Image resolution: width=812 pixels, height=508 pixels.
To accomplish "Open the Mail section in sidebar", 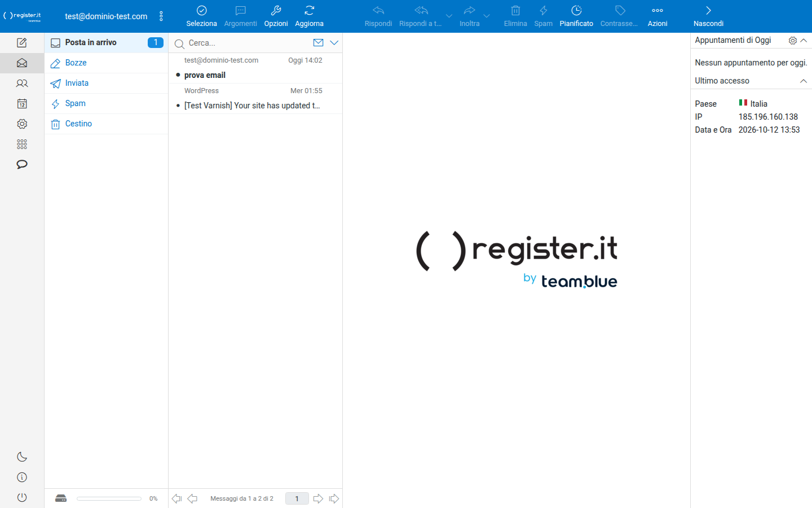I will pyautogui.click(x=22, y=63).
